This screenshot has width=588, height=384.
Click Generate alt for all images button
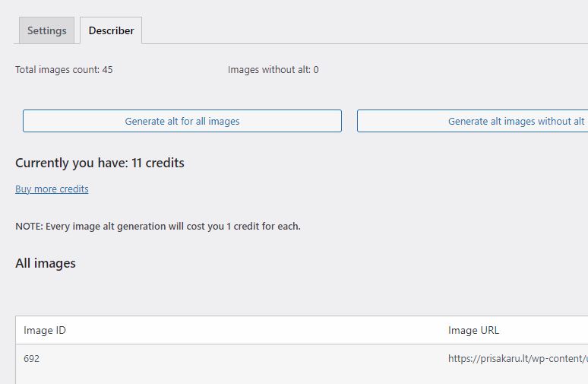point(182,121)
